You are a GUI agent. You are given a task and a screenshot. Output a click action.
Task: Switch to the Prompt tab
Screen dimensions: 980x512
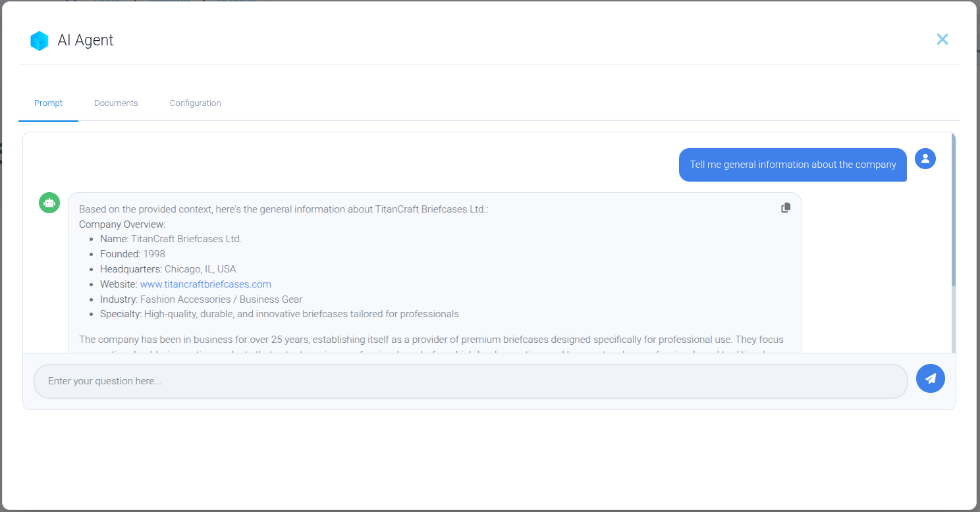click(x=49, y=103)
